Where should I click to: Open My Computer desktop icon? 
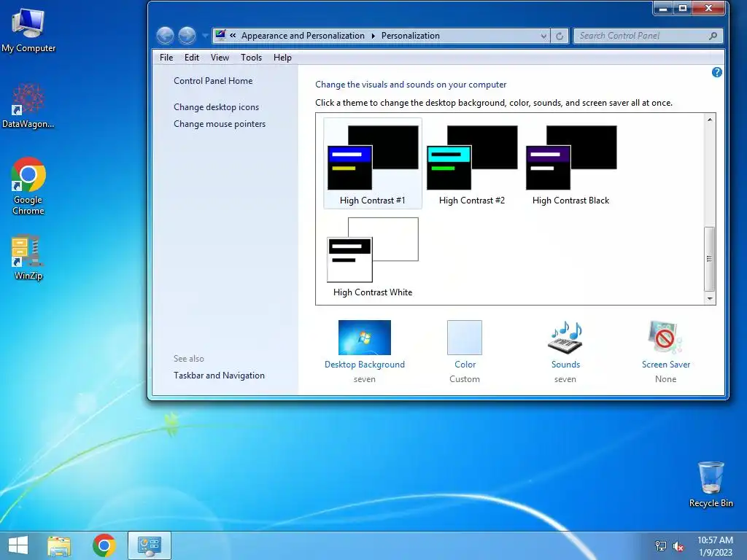(x=28, y=30)
